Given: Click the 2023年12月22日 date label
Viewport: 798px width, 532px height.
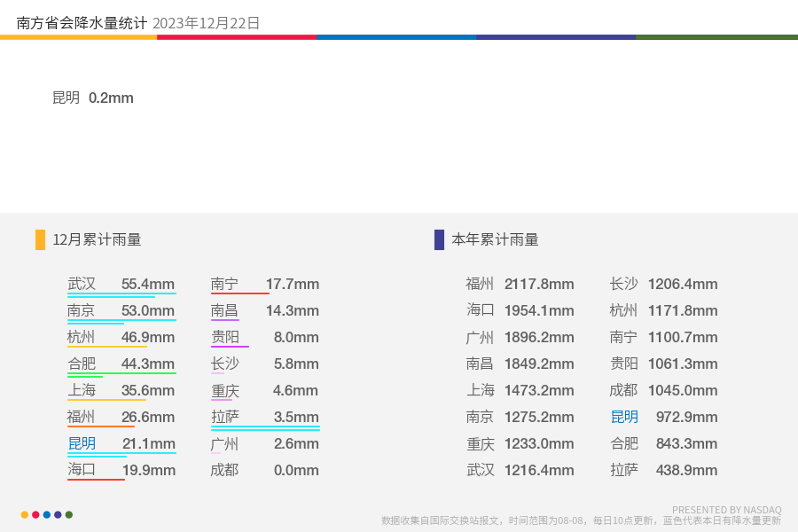Looking at the screenshot, I should pos(206,23).
